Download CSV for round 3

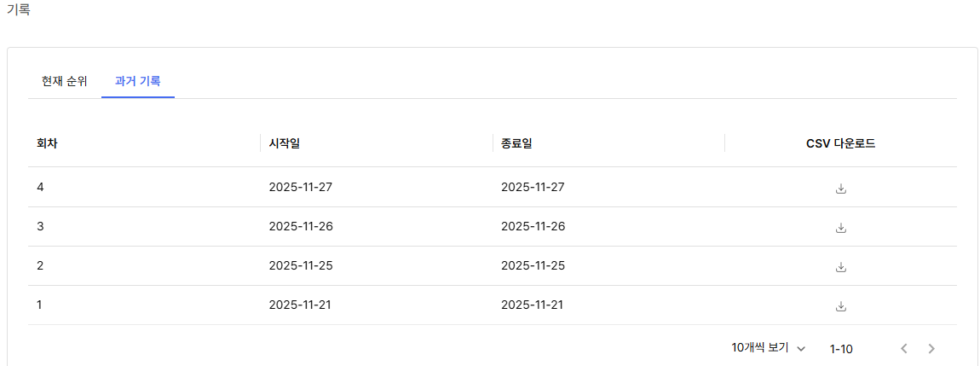840,228
